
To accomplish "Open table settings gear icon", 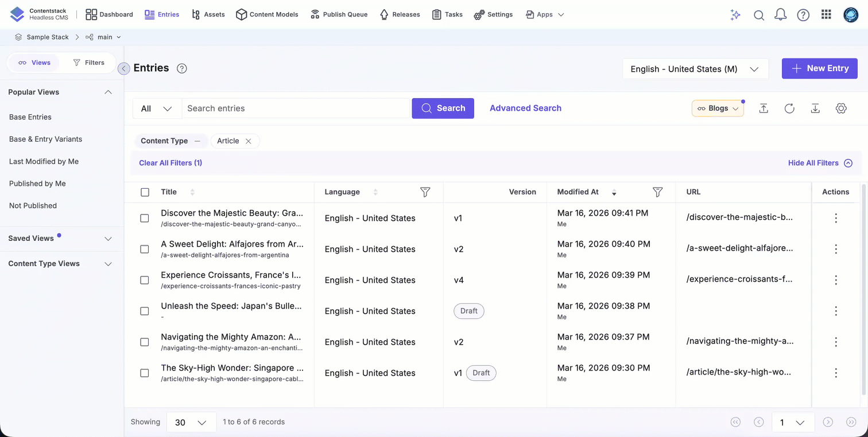I will [841, 108].
